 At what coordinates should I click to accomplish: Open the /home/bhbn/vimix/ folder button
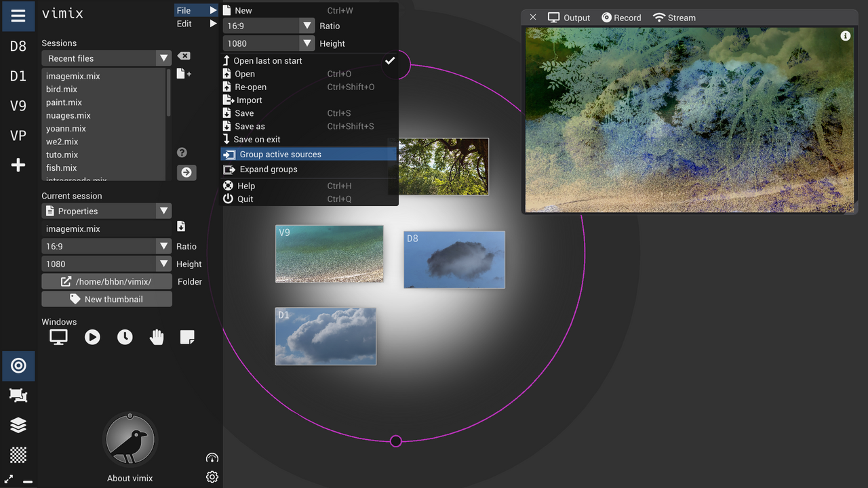(106, 282)
